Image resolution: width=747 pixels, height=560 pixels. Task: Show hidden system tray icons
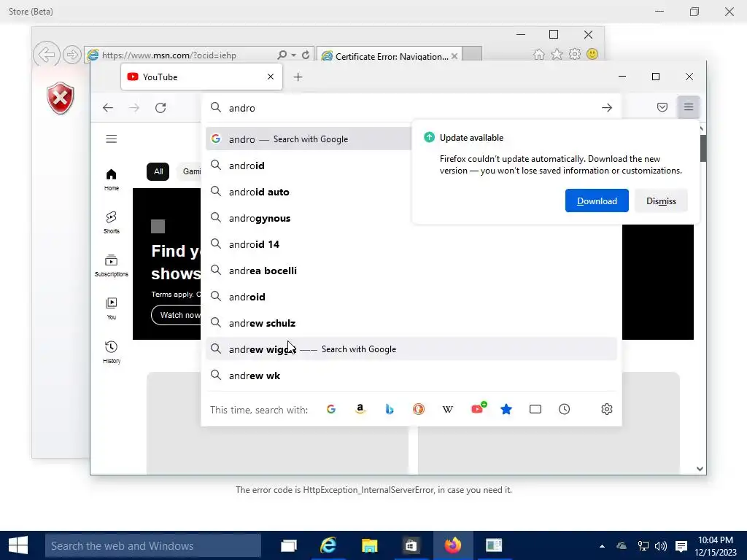[x=602, y=546]
